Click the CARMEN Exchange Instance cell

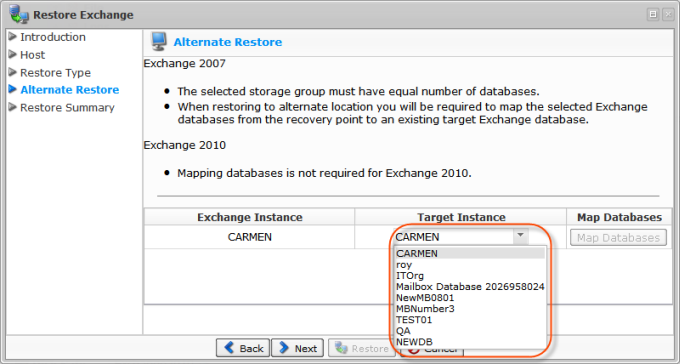point(250,237)
